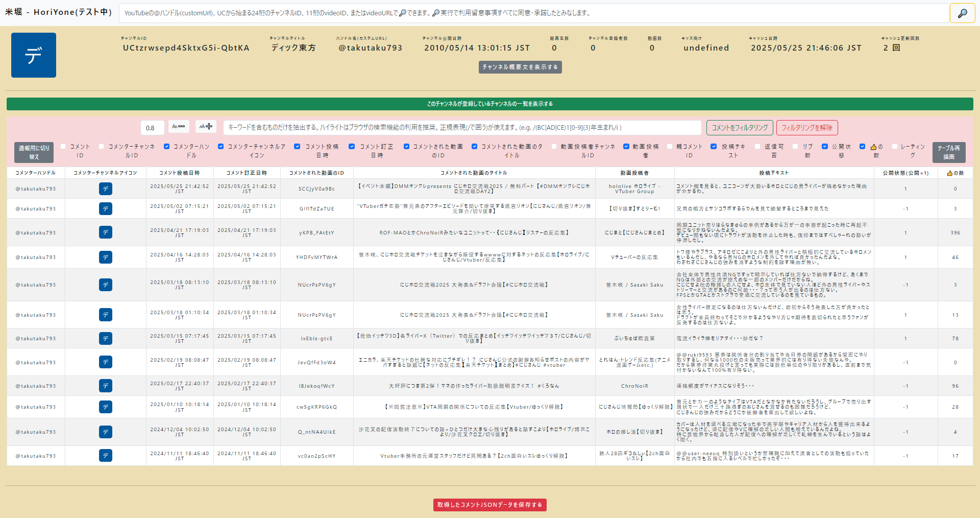
Task: Click 投稿テキスト table column header
Action: pyautogui.click(x=774, y=173)
